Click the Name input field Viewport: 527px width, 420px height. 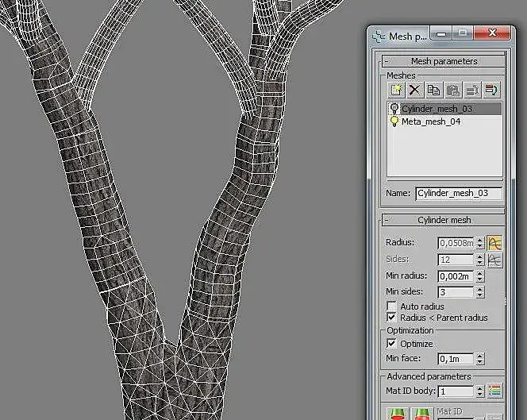[x=459, y=194]
